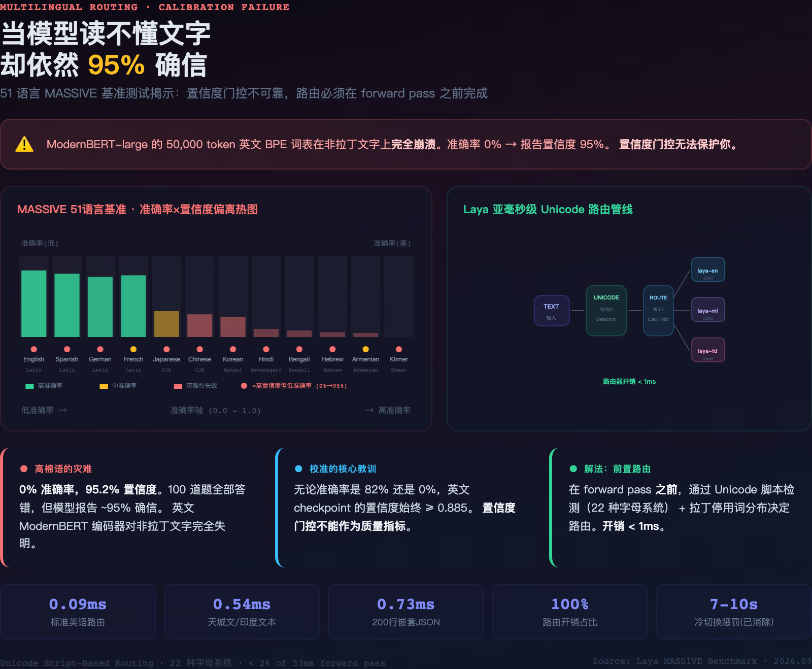Click the English accuracy bar
The image size is (812, 669).
pos(33,304)
